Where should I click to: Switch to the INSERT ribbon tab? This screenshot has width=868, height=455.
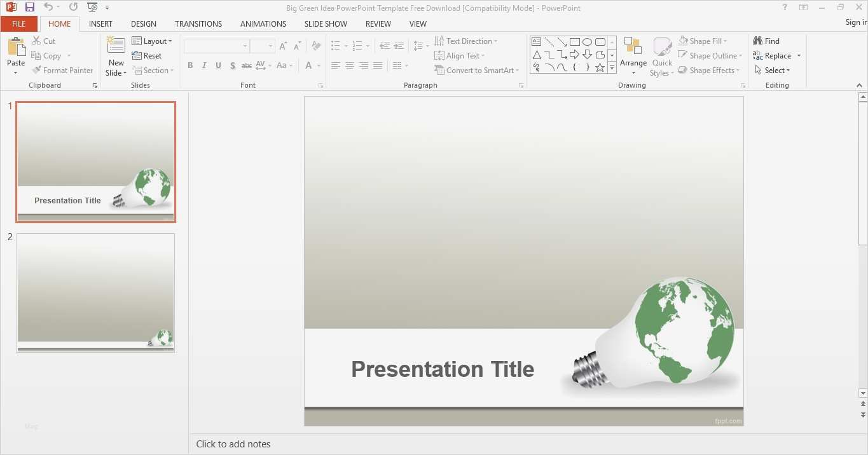coord(100,24)
